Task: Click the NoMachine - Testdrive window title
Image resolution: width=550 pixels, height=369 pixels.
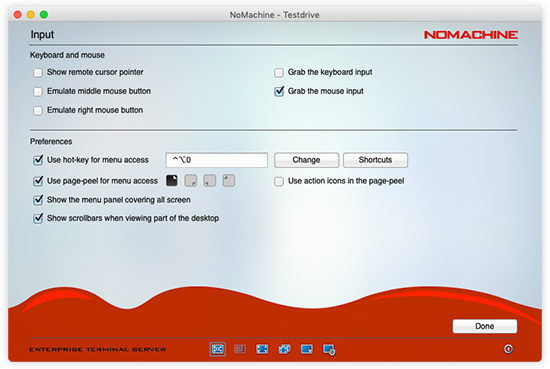Action: click(x=274, y=15)
